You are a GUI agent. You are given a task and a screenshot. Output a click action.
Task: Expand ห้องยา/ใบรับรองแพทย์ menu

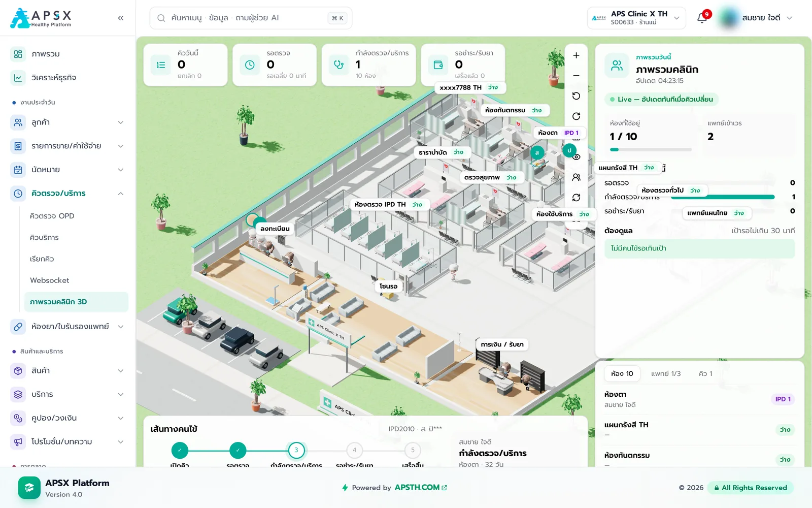coord(68,327)
